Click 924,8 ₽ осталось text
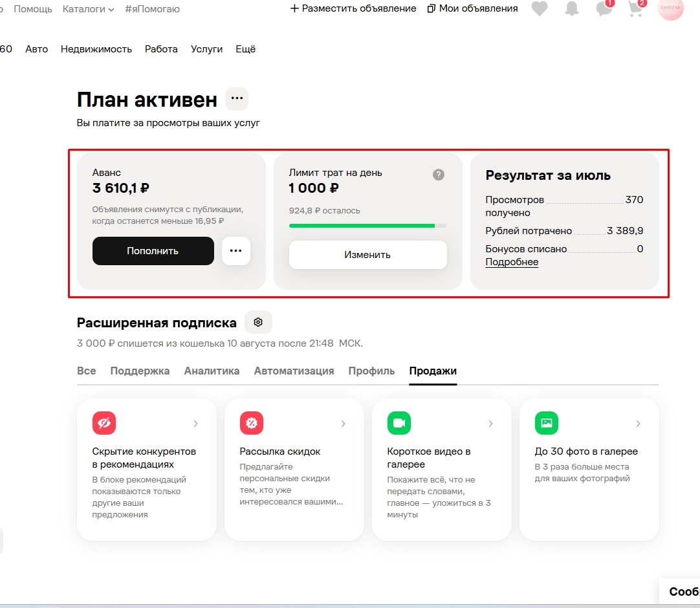This screenshot has width=700, height=608. (x=325, y=211)
